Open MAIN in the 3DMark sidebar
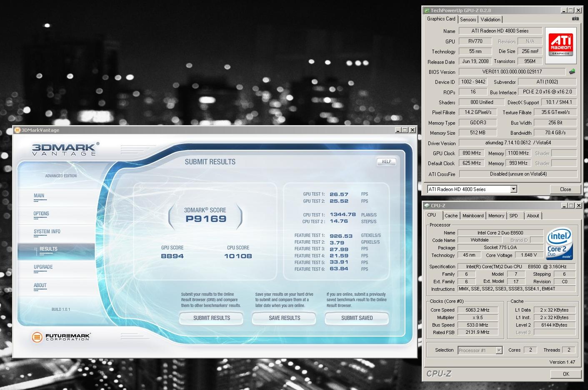This screenshot has width=588, height=390. coord(39,196)
